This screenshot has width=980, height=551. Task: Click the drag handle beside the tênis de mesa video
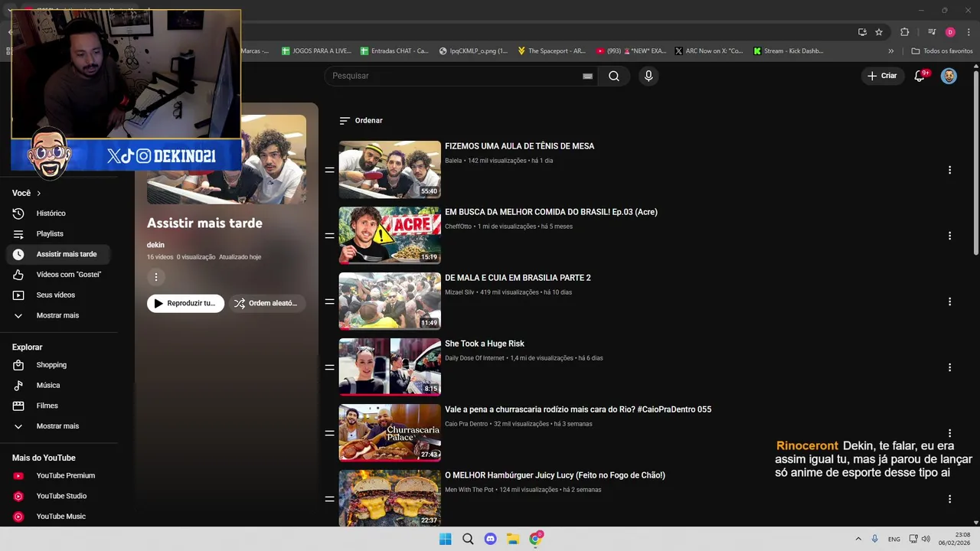click(329, 170)
